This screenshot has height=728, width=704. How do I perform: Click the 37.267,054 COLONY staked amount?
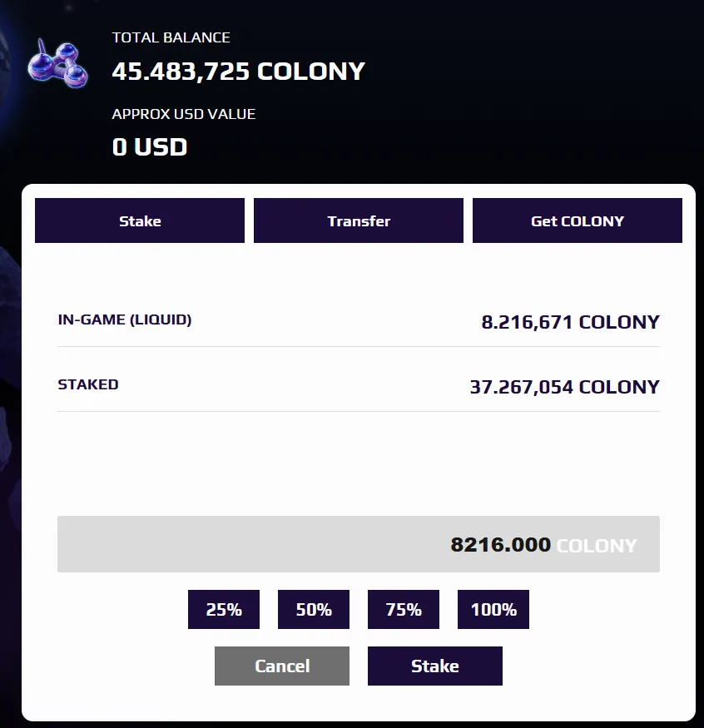(x=565, y=387)
